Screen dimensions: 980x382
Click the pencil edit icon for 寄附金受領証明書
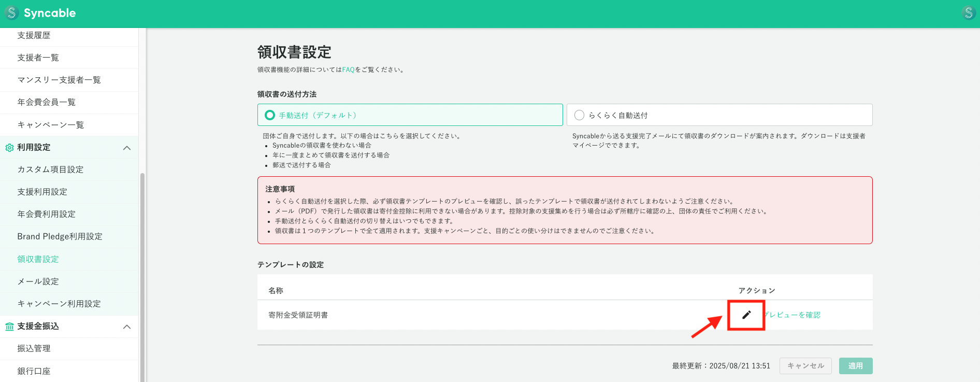[x=746, y=315]
